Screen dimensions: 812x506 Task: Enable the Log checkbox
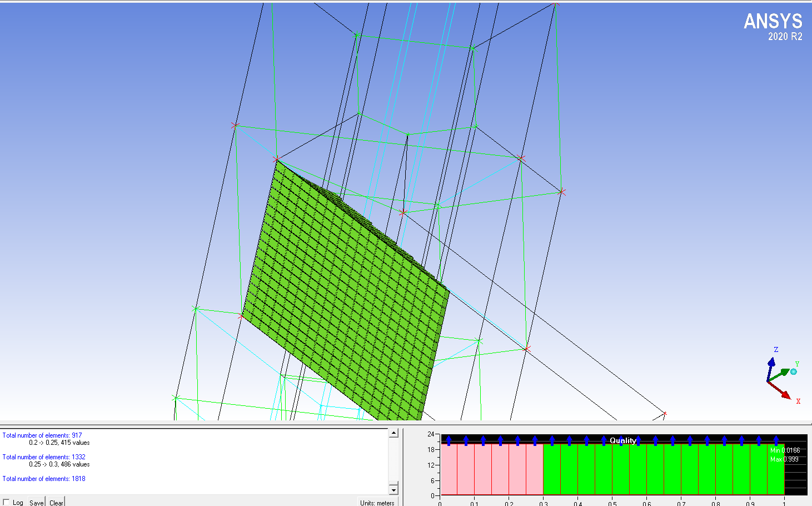tap(7, 502)
